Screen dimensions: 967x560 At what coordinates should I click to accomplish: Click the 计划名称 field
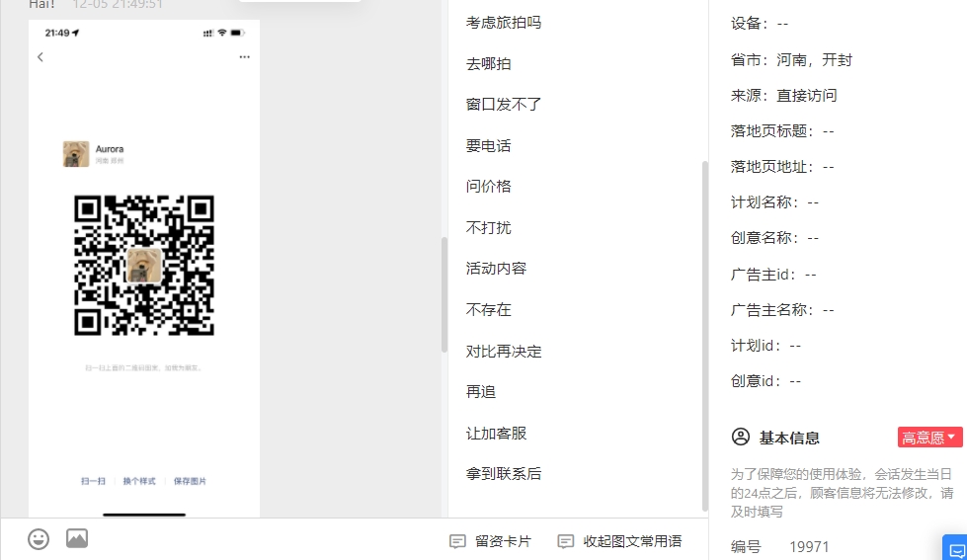[775, 202]
